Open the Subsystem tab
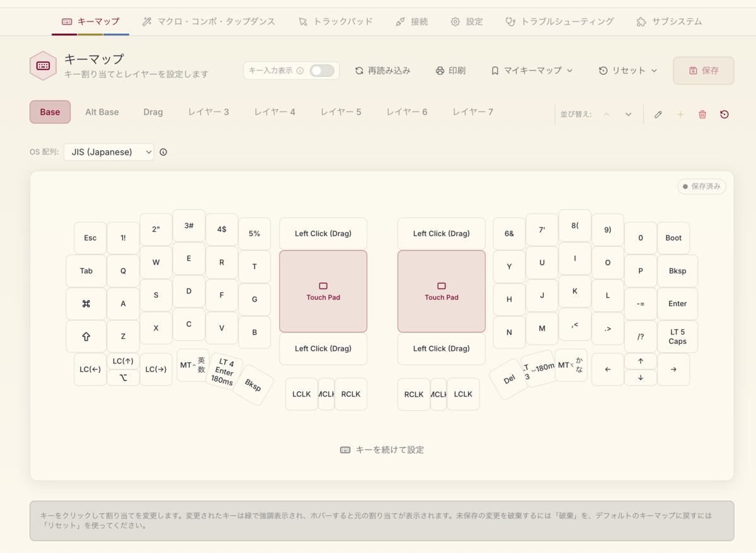 pyautogui.click(x=669, y=21)
